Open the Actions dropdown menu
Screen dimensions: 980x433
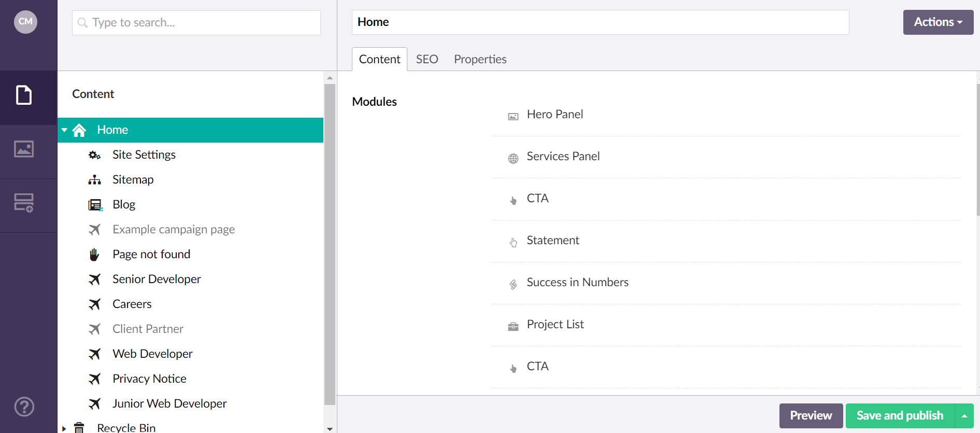pos(938,22)
